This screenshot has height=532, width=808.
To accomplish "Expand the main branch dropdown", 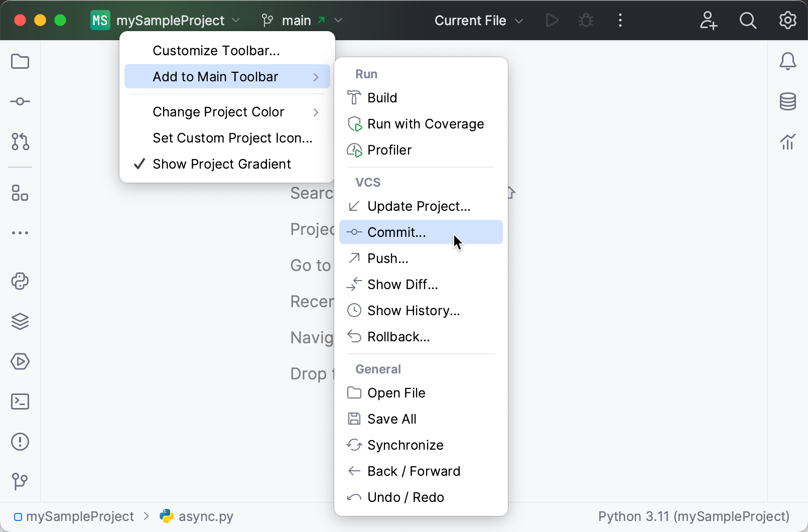I will (339, 20).
